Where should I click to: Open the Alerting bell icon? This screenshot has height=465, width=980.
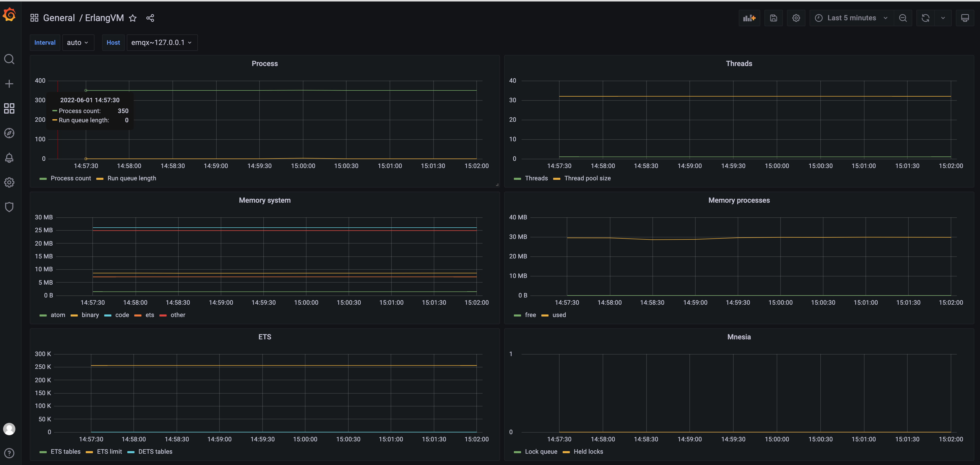click(x=9, y=158)
